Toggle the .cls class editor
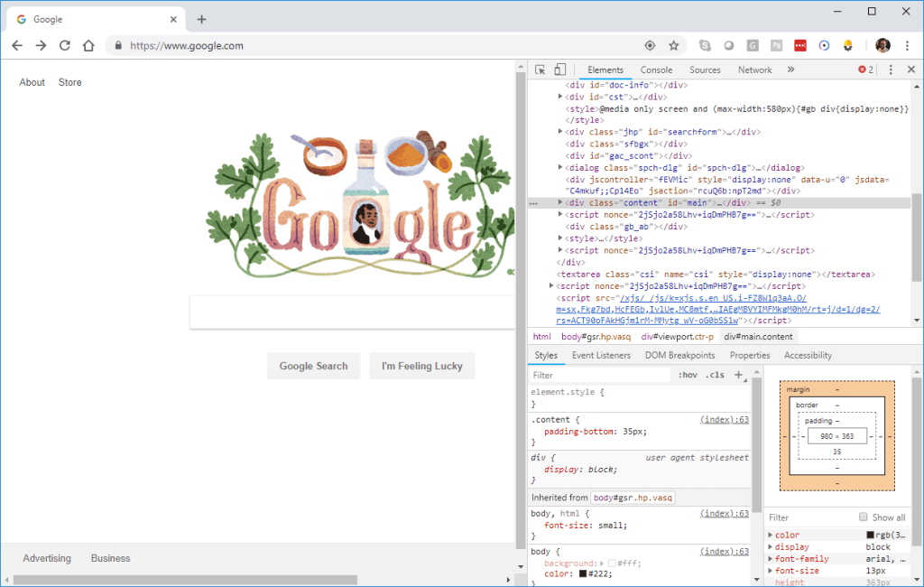Image resolution: width=924 pixels, height=587 pixels. pyautogui.click(x=715, y=374)
